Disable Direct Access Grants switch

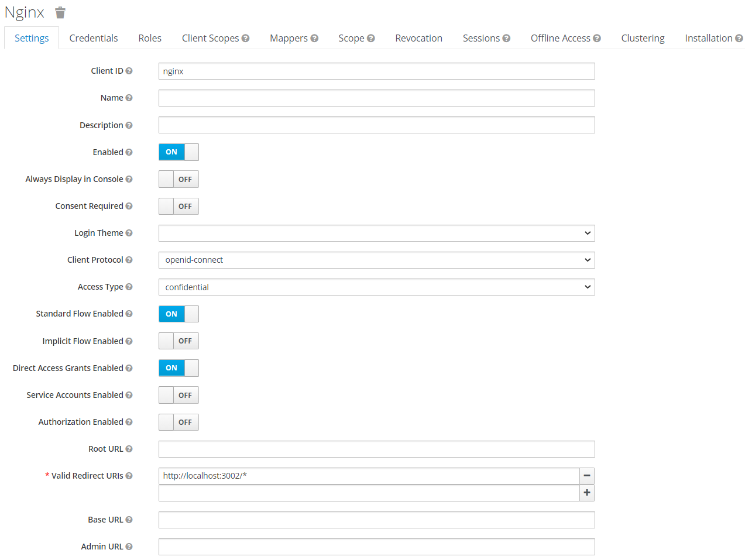[x=178, y=368]
